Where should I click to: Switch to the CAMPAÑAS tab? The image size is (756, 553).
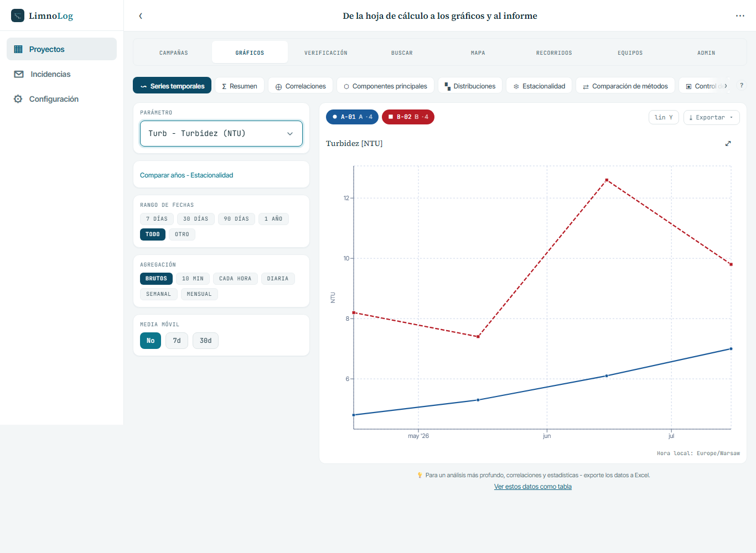point(174,53)
